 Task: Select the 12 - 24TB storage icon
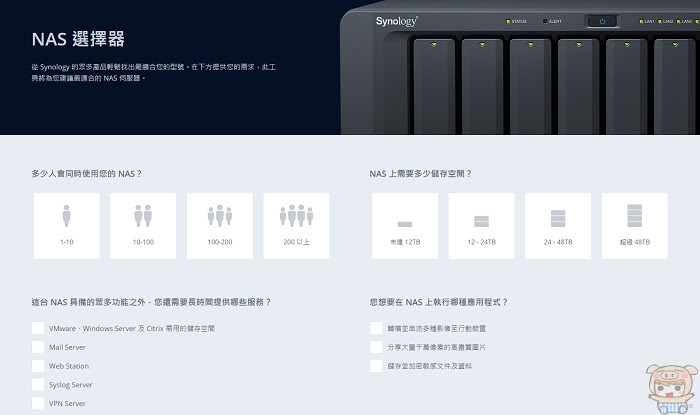[x=481, y=221]
